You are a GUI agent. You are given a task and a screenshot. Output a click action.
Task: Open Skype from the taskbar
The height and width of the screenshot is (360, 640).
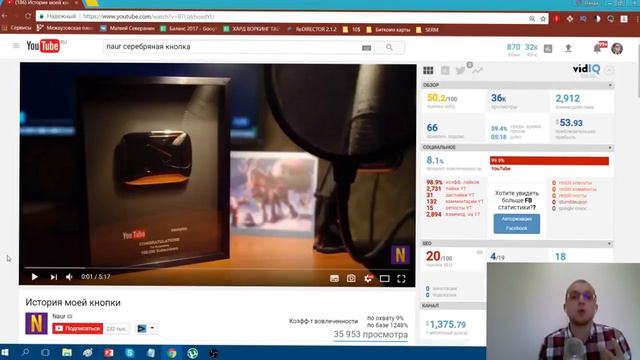pyautogui.click(x=130, y=353)
